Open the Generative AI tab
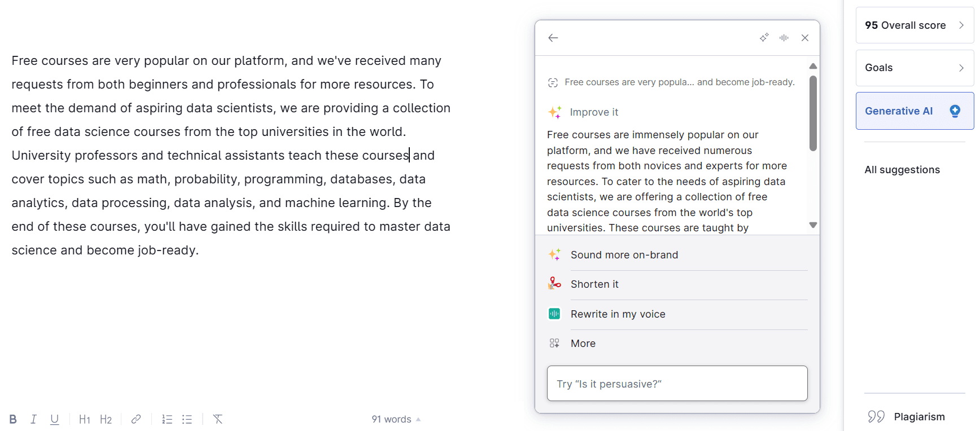 coord(915,111)
